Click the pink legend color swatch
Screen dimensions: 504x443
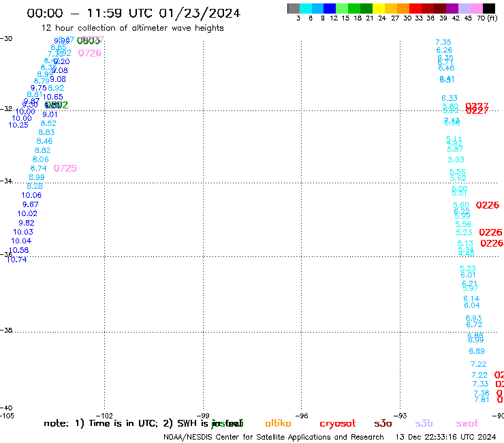click(x=477, y=8)
